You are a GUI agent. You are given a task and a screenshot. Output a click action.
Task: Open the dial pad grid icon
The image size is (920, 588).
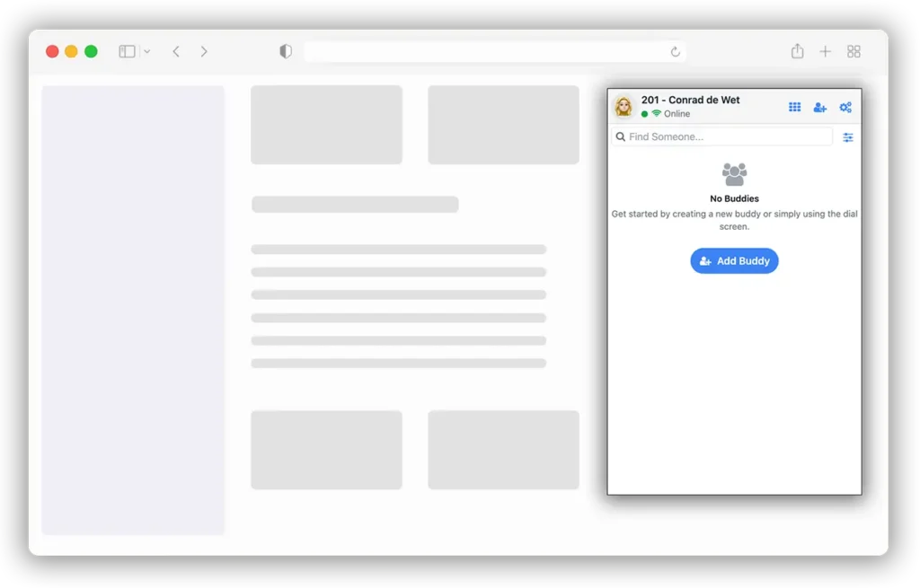(794, 108)
